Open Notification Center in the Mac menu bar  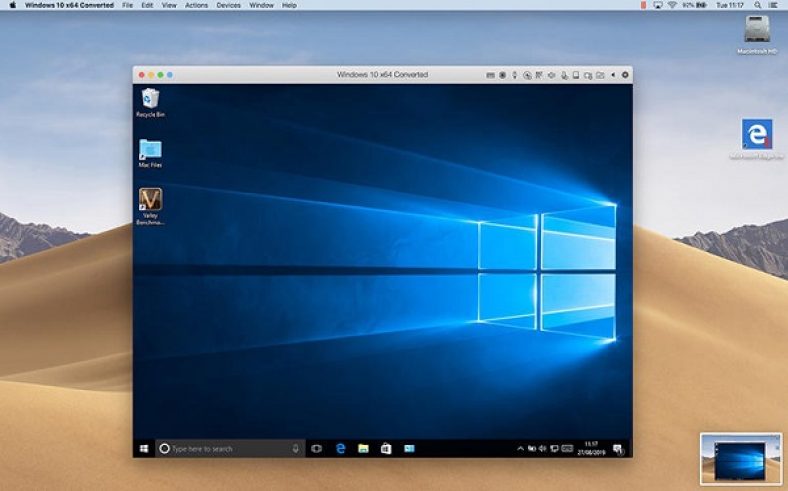[x=773, y=5]
